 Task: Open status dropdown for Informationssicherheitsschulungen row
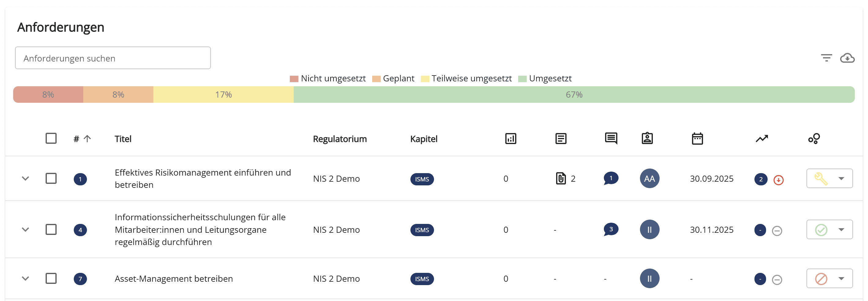click(841, 230)
